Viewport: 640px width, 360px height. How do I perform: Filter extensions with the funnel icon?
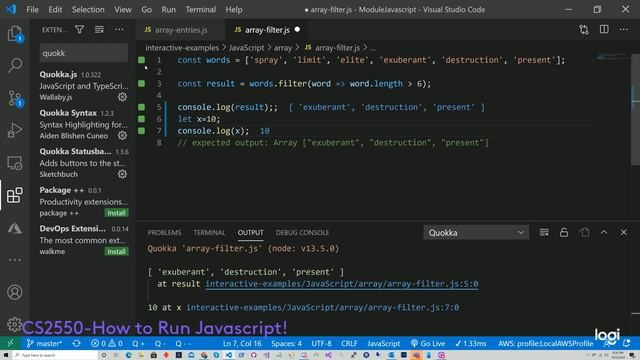coord(80,29)
